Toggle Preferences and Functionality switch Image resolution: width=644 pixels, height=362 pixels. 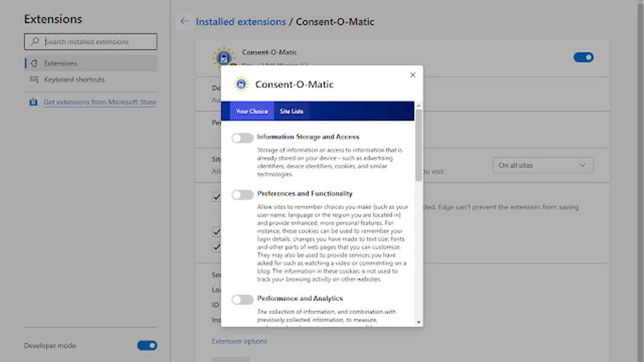tap(243, 195)
